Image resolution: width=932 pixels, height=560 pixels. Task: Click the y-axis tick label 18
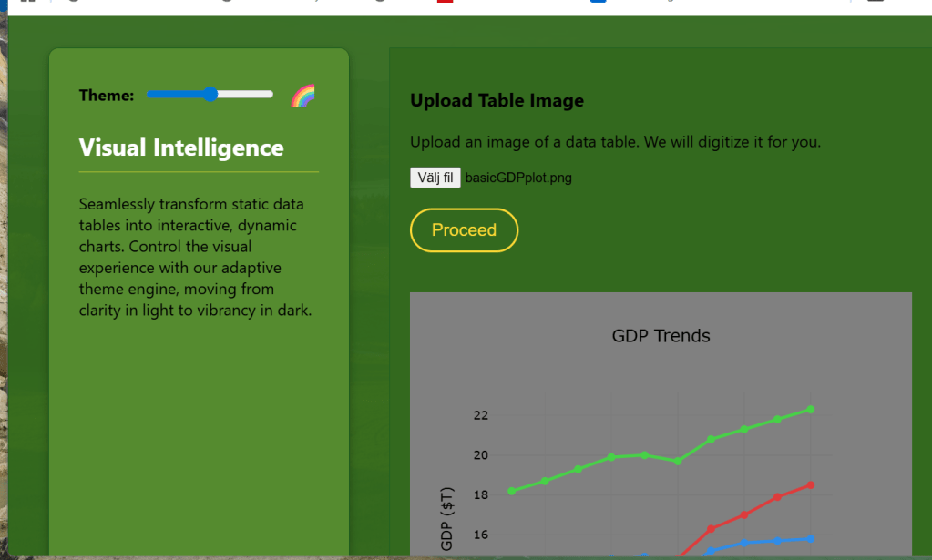(x=481, y=495)
